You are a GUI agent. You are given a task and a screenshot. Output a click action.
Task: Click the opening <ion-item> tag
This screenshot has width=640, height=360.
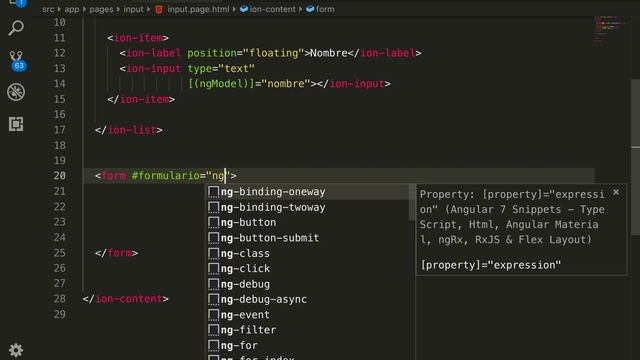[x=138, y=38]
